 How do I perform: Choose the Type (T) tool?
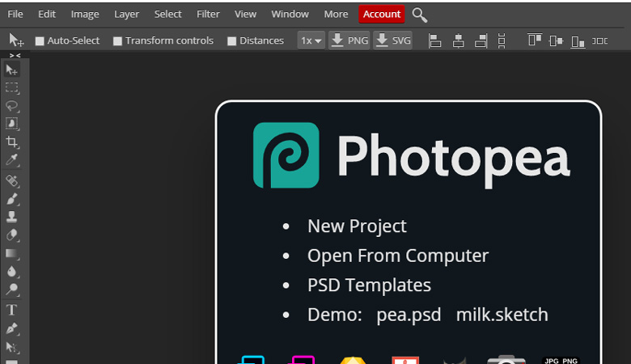tap(12, 310)
